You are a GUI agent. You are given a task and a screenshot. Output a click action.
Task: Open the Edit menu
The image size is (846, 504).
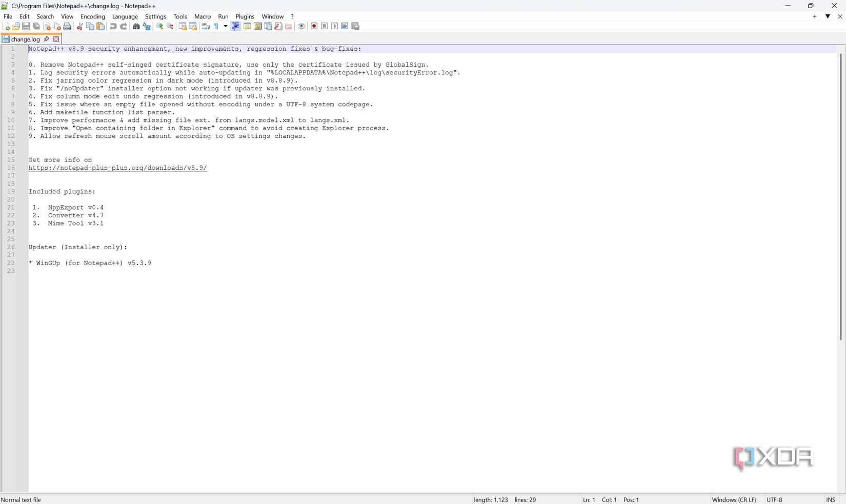click(24, 16)
